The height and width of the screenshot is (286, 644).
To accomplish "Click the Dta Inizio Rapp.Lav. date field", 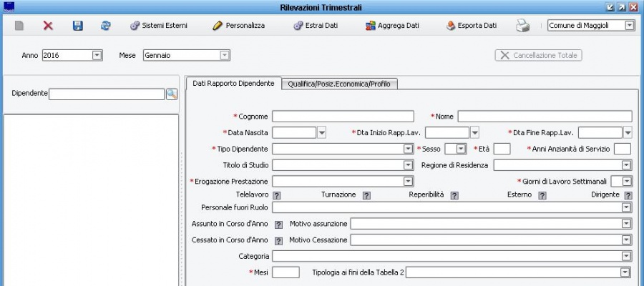I will coord(447,132).
